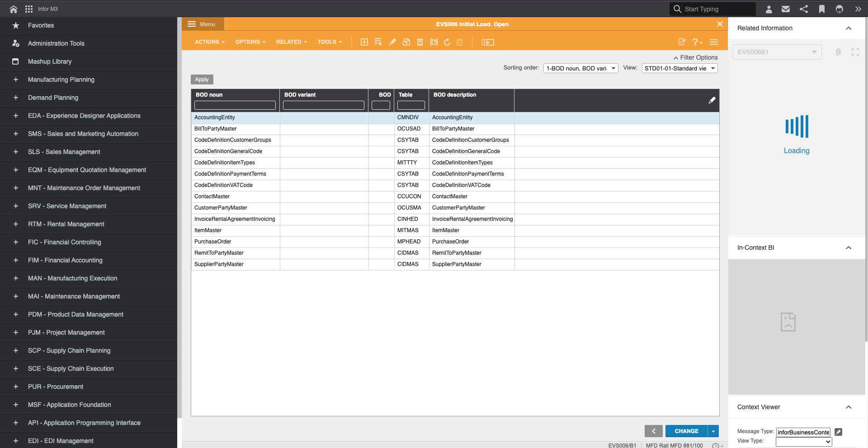Click the share icon in top bar
868x448 pixels.
[x=804, y=9]
